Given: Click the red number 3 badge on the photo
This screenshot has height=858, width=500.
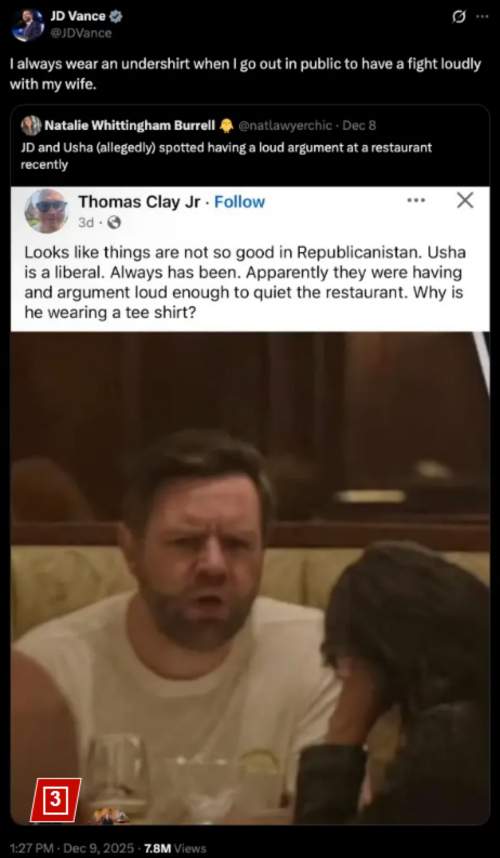Looking at the screenshot, I should click(x=55, y=799).
